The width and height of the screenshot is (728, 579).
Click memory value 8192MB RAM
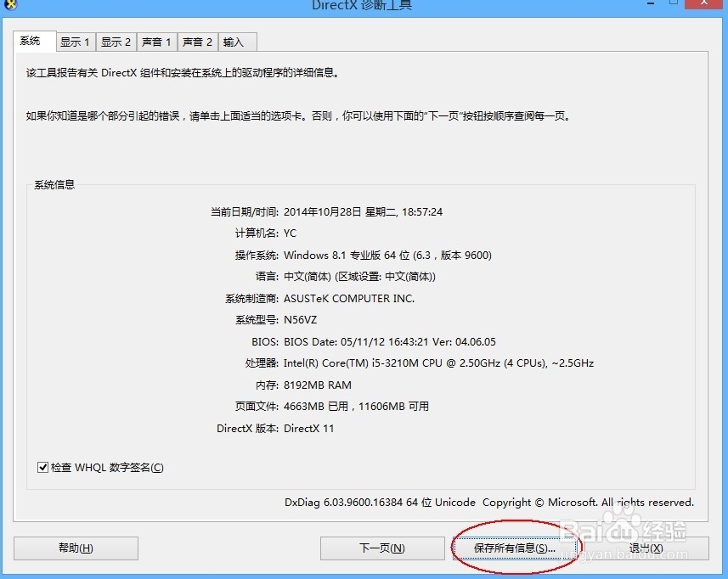point(318,385)
